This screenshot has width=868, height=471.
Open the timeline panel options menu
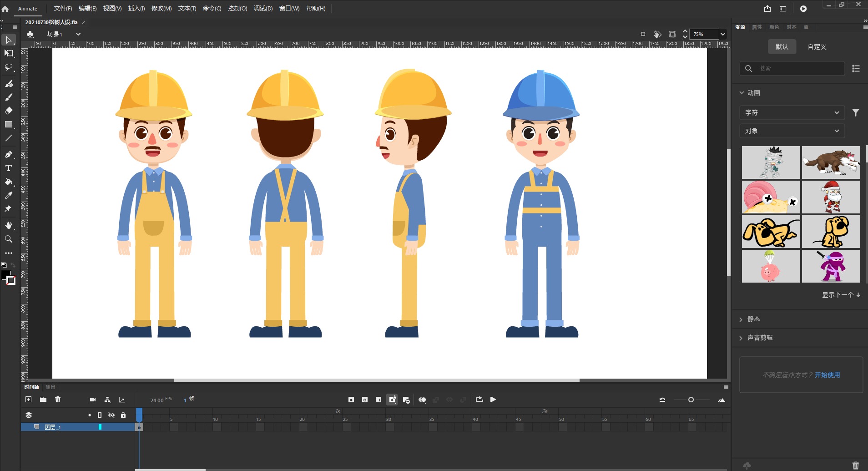pos(726,387)
